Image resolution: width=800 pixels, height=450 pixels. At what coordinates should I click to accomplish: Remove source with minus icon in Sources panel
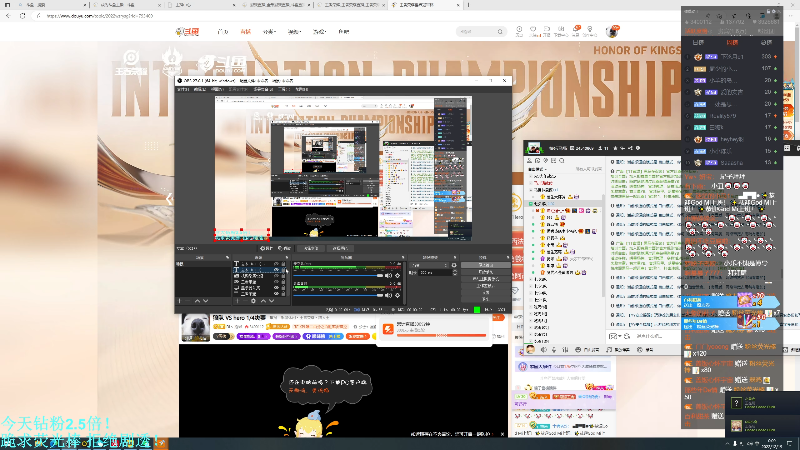[x=245, y=301]
